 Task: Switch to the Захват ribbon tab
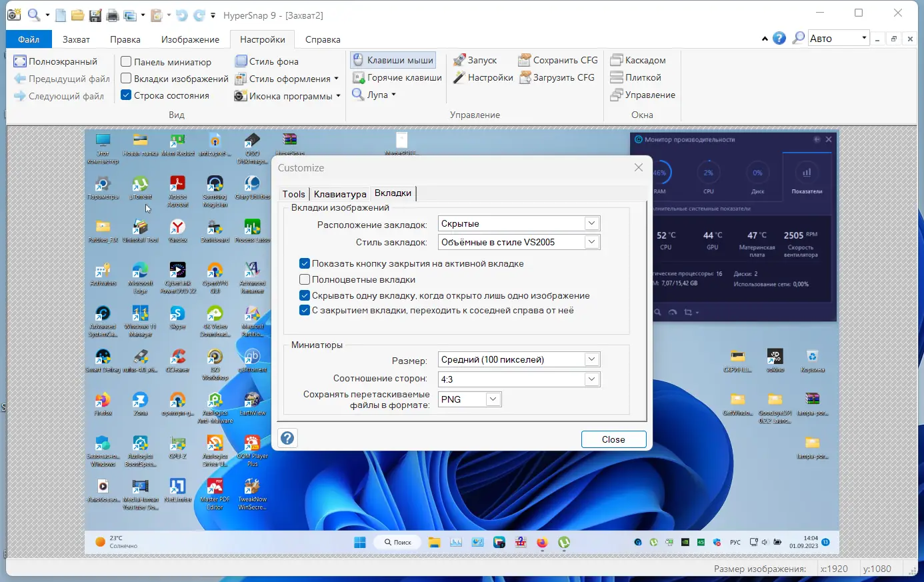[76, 39]
